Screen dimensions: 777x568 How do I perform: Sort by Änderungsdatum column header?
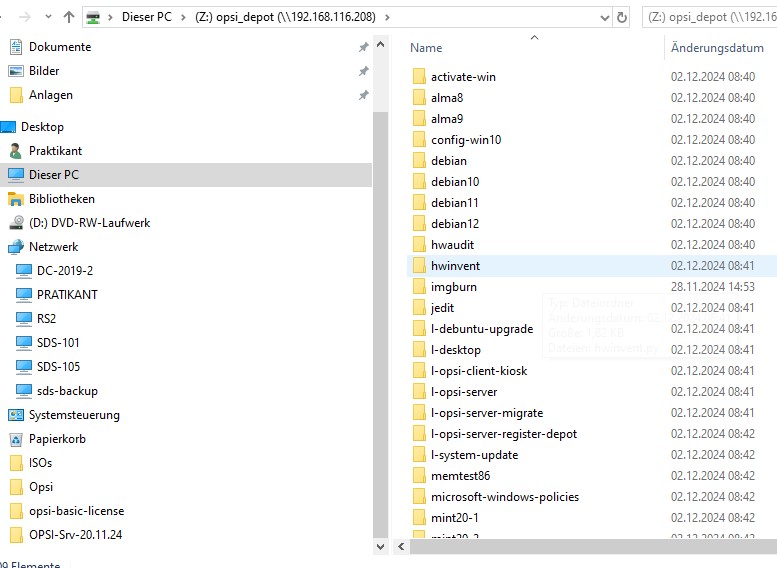[x=717, y=48]
